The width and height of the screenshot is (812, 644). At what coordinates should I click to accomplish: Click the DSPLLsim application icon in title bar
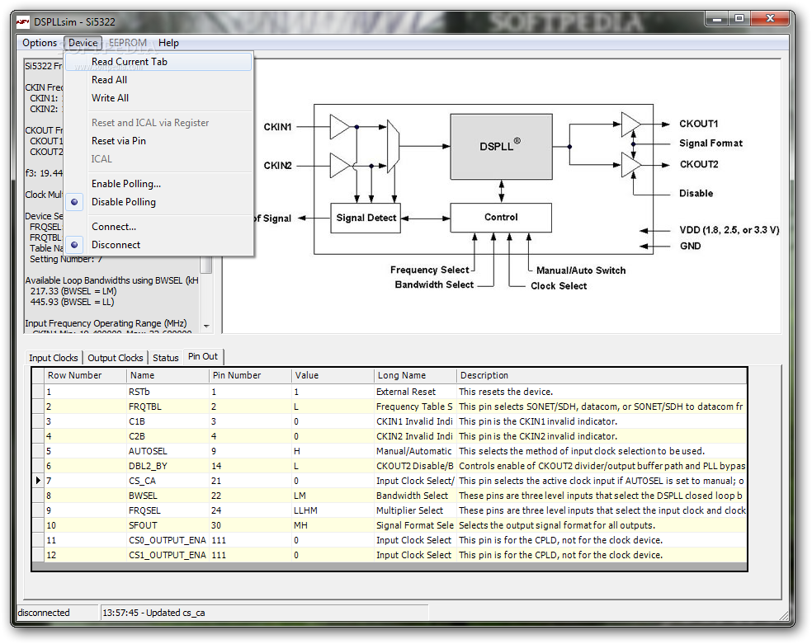coord(23,21)
